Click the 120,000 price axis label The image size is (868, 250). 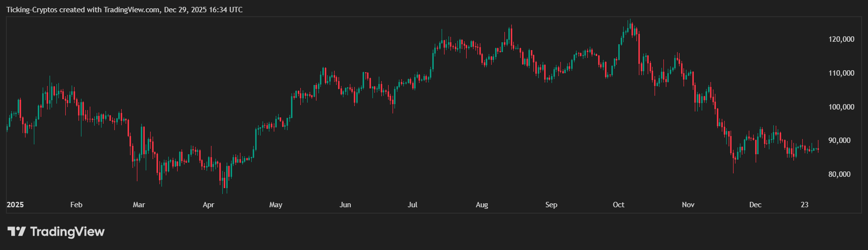[841, 39]
